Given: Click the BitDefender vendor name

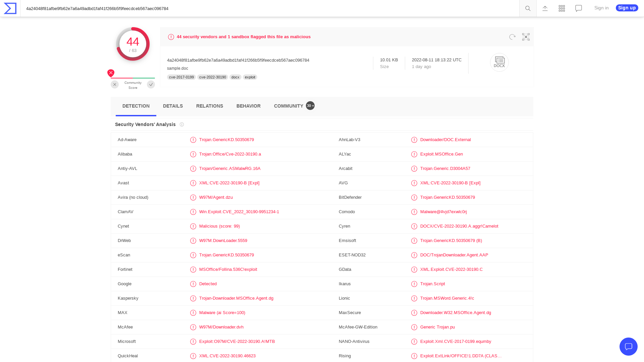Looking at the screenshot, I should coord(350,197).
